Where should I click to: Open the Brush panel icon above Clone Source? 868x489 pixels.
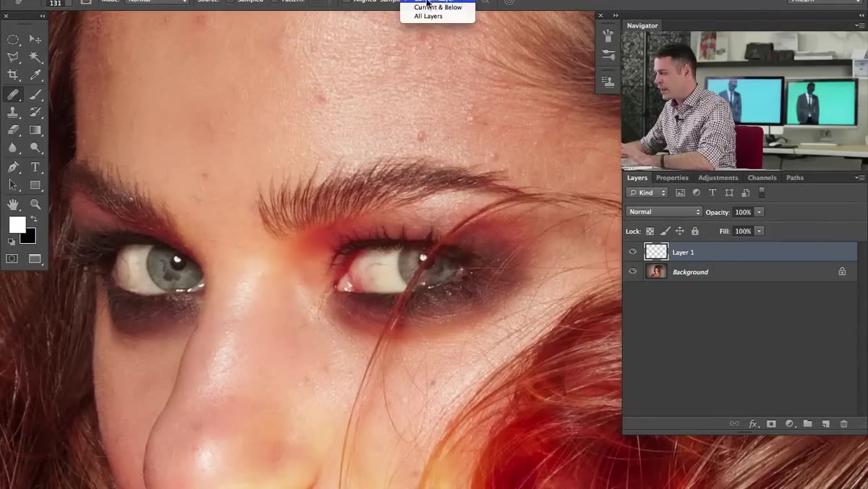[608, 56]
